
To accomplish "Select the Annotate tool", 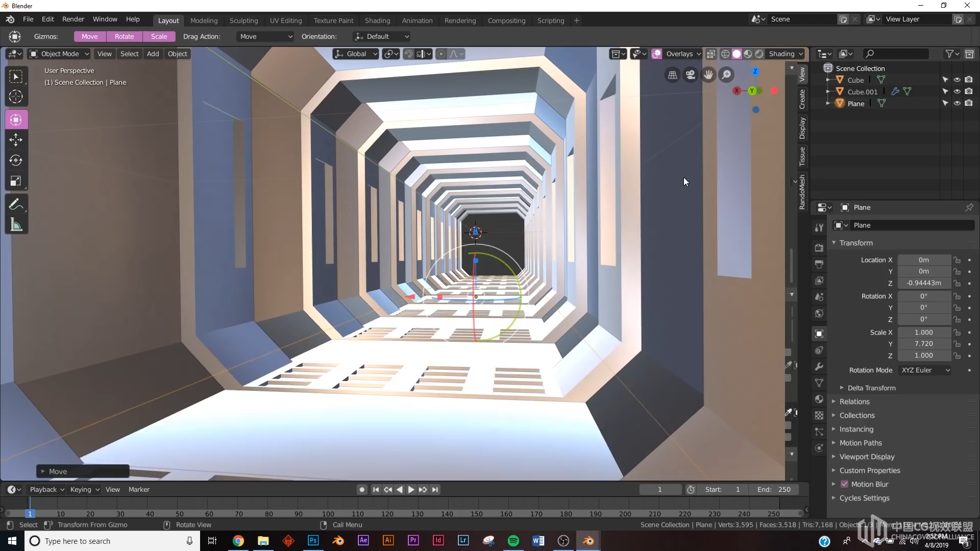I will [x=16, y=205].
